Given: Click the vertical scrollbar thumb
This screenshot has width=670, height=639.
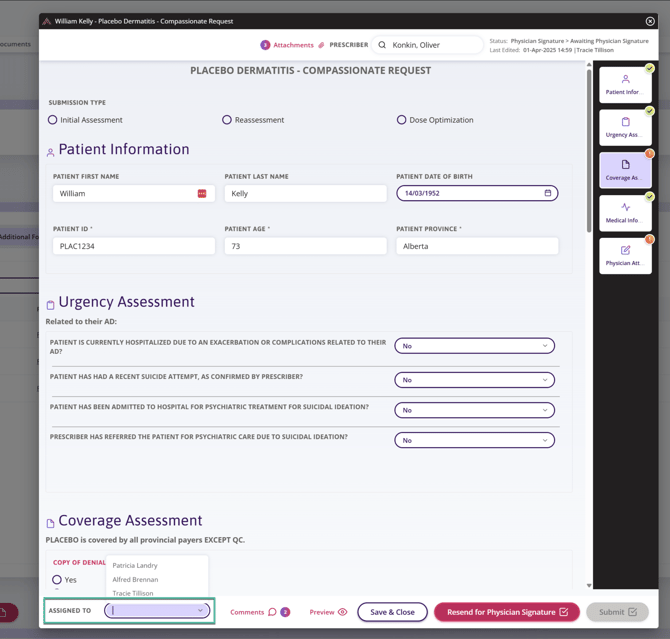Looking at the screenshot, I should point(589,151).
